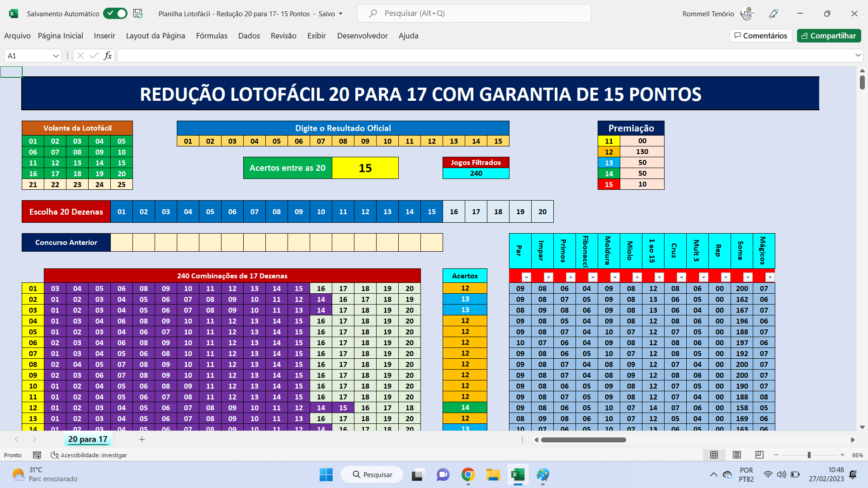868x488 pixels.
Task: Open the Layout da Página tab
Action: click(156, 36)
